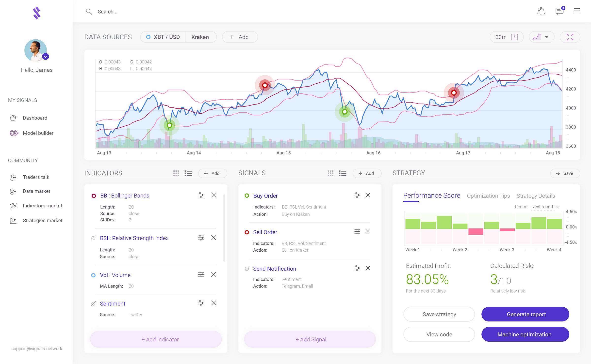Screen dimensions: 591x364
Task: Focus the Search input field
Action: (108, 12)
